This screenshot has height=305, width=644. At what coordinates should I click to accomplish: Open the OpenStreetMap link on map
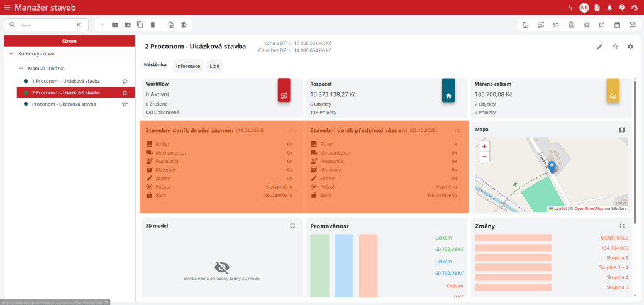pyautogui.click(x=588, y=208)
